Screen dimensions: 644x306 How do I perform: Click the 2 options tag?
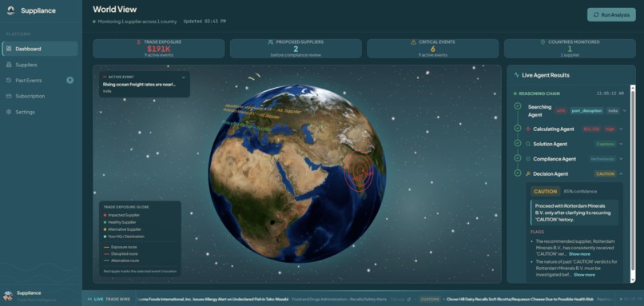click(606, 144)
